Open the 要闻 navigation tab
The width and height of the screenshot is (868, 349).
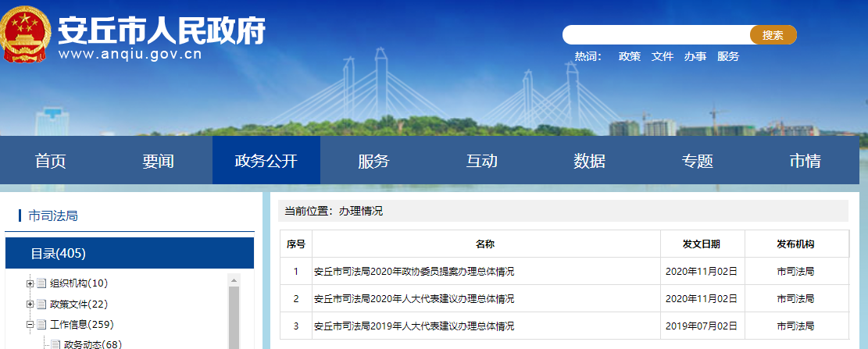159,160
